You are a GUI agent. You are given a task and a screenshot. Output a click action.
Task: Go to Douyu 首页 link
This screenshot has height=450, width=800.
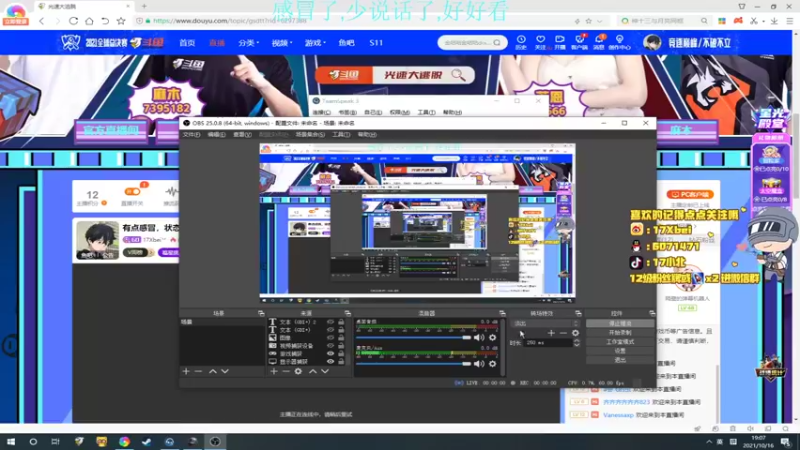187,43
